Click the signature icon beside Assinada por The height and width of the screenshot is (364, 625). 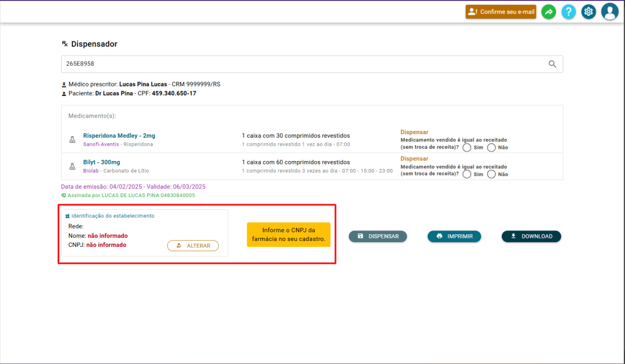coord(63,196)
